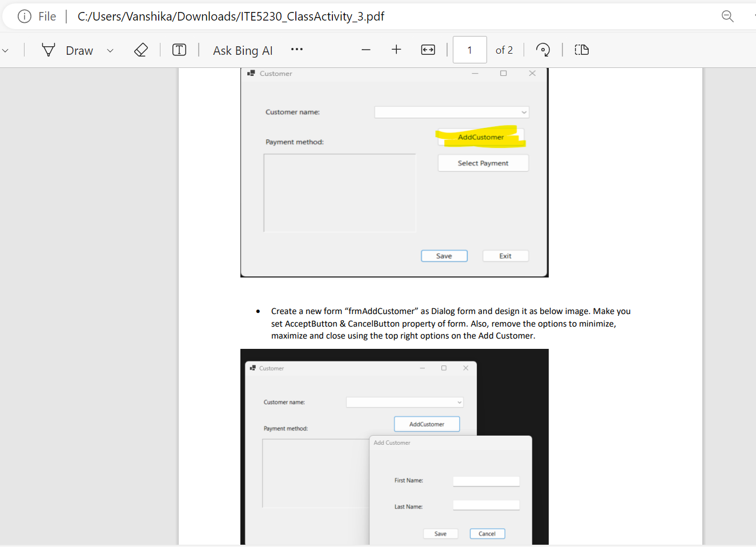Open the more options menu
756x547 pixels.
coord(296,50)
